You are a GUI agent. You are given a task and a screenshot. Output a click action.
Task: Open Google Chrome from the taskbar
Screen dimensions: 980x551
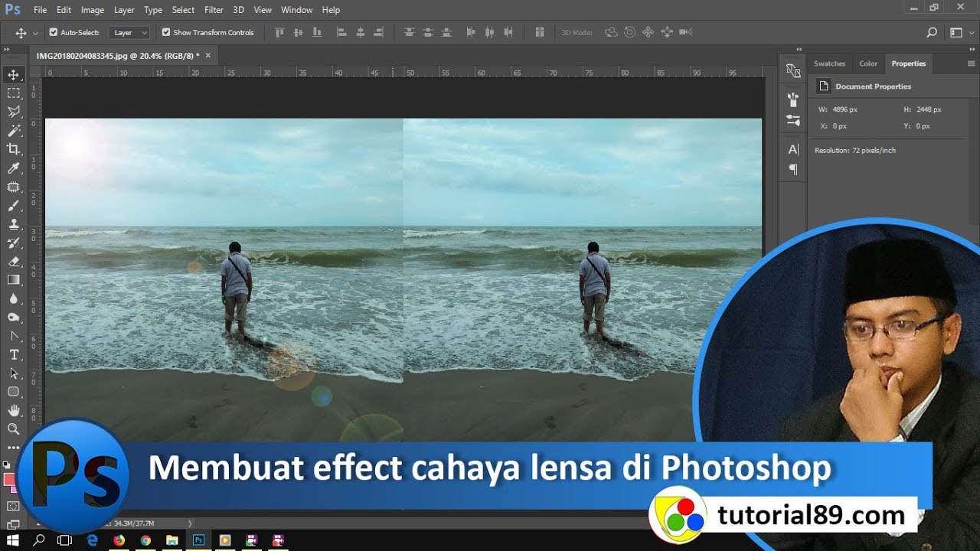tap(145, 540)
